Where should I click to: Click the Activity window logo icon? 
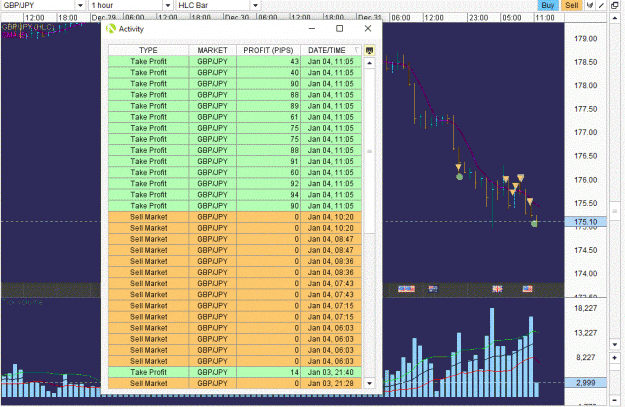click(111, 29)
